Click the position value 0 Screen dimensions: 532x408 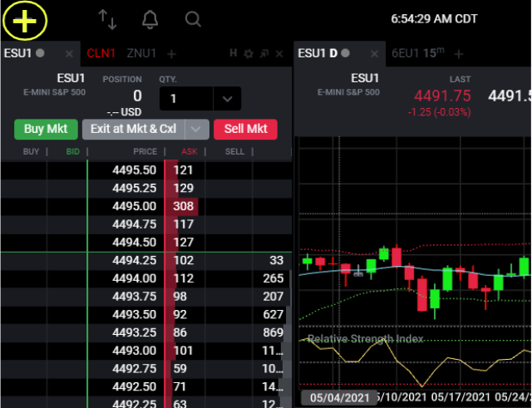click(x=137, y=96)
